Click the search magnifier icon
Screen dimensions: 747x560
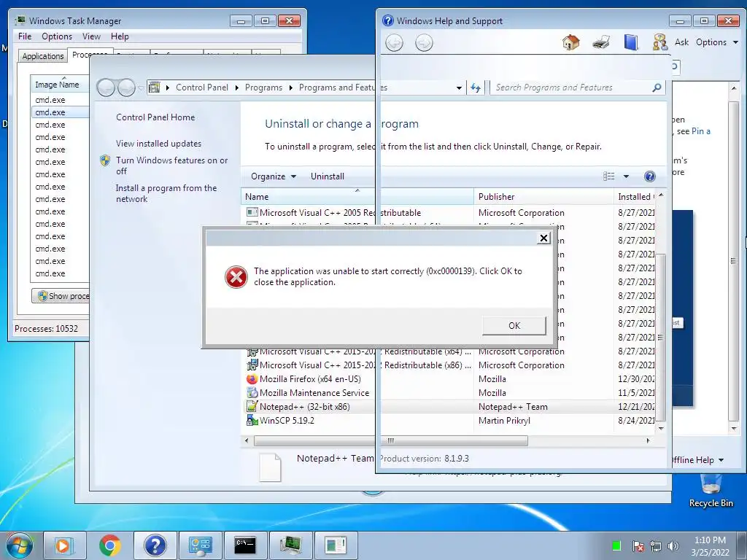[657, 87]
